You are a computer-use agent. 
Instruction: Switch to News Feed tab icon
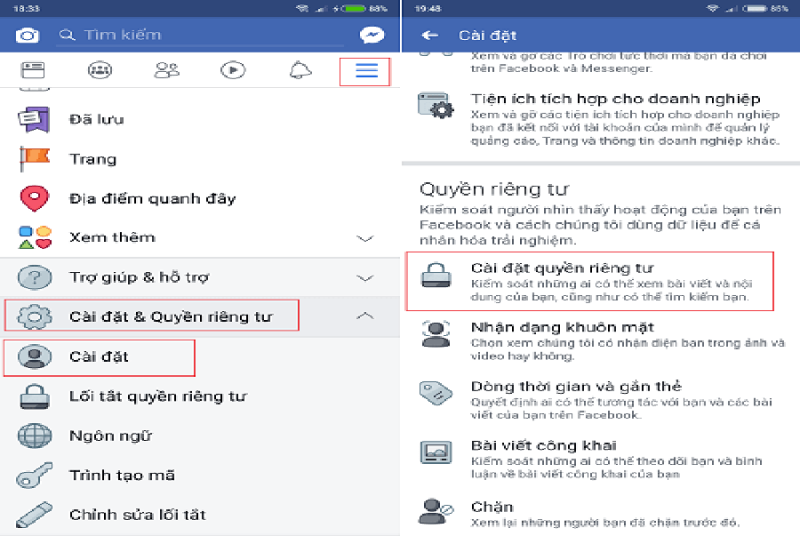(x=33, y=70)
